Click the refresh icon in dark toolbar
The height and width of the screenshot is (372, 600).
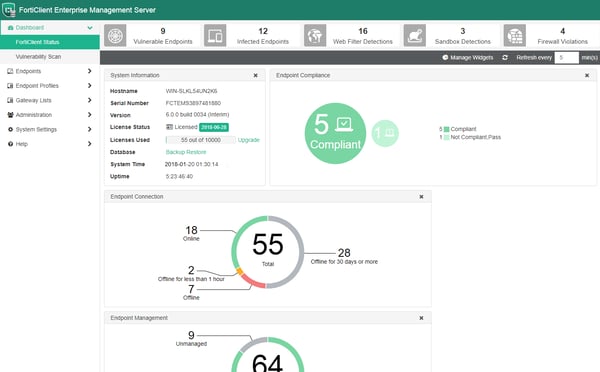point(505,57)
